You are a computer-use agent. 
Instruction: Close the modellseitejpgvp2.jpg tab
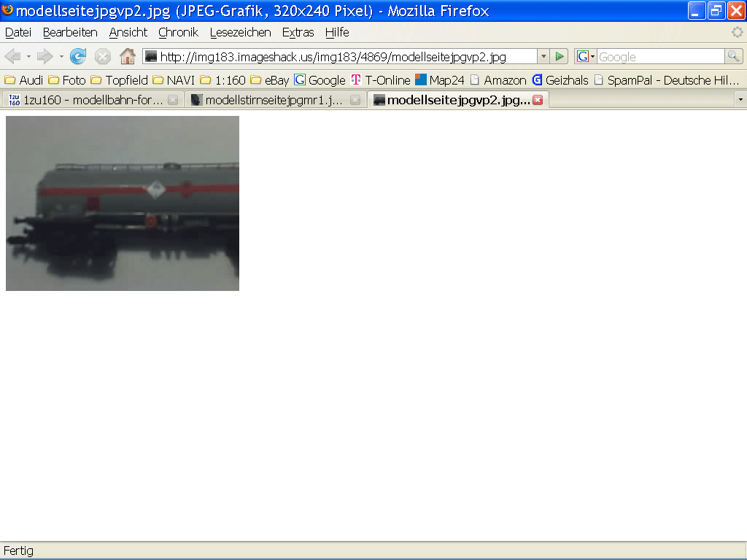coord(538,101)
